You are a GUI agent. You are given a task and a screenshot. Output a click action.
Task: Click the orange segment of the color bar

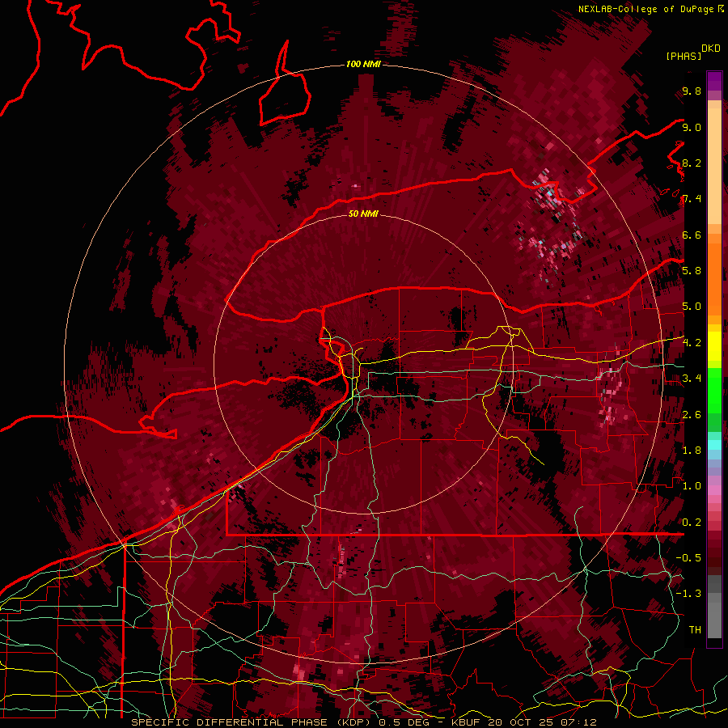pyautogui.click(x=714, y=278)
